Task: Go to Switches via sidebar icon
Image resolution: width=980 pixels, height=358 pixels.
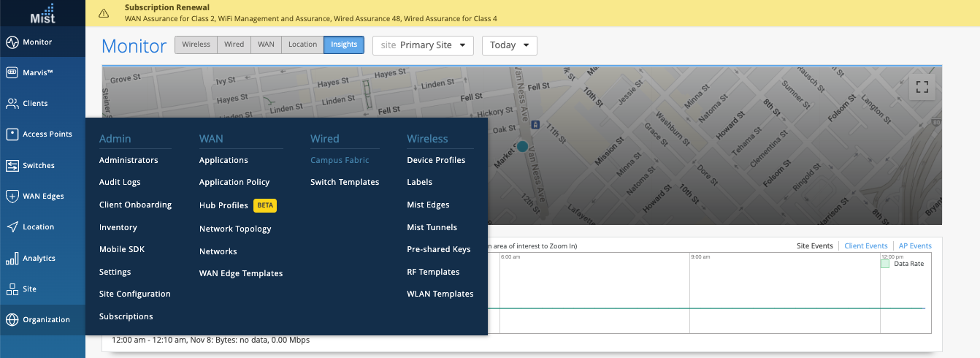Action: [x=12, y=166]
